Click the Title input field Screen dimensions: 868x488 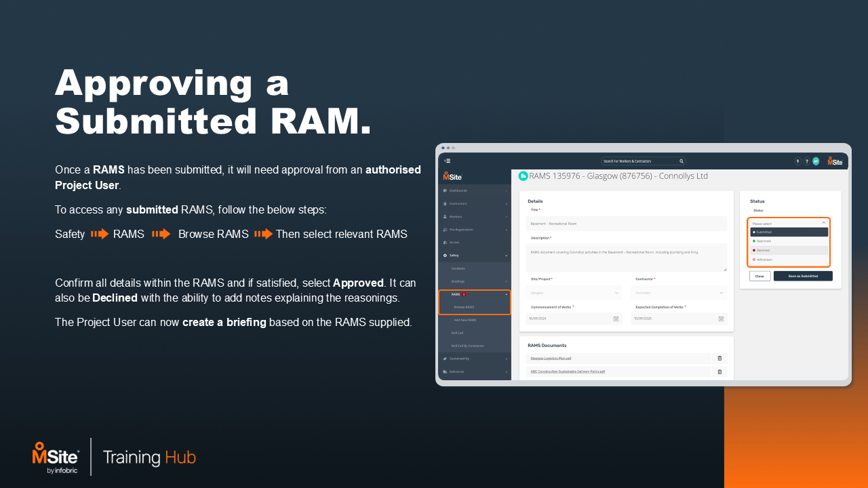626,224
